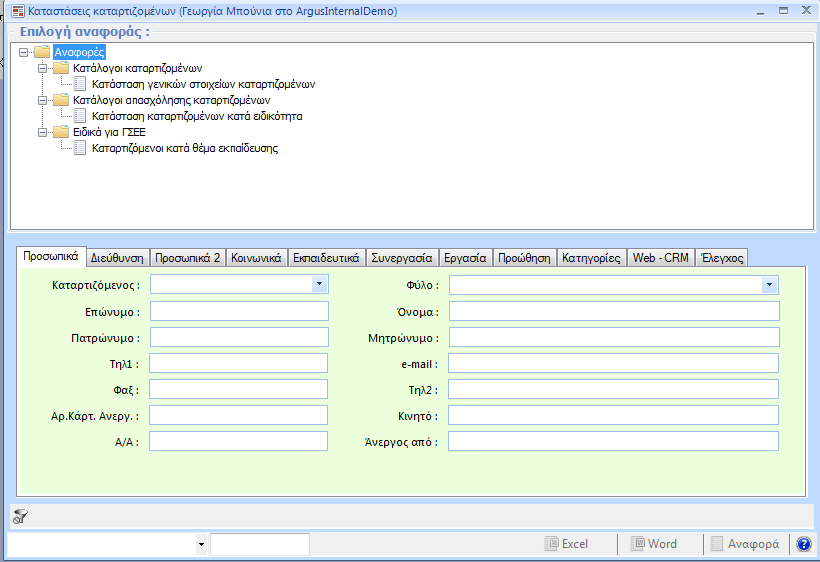Image resolution: width=820 pixels, height=562 pixels.
Task: Click the Επώνυμο text field
Action: coord(239,311)
